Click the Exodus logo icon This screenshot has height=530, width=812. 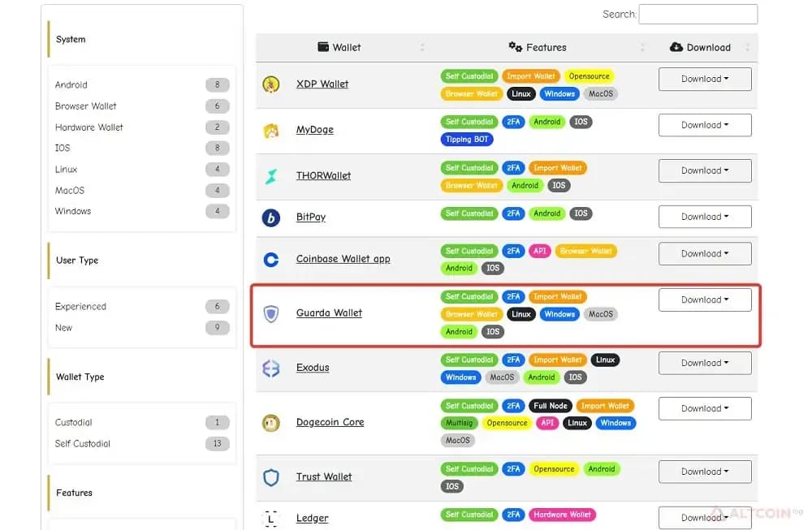pyautogui.click(x=271, y=368)
